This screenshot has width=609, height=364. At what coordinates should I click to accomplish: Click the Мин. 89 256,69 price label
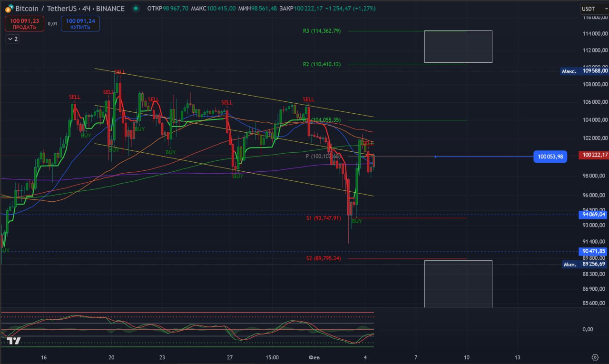click(x=585, y=264)
